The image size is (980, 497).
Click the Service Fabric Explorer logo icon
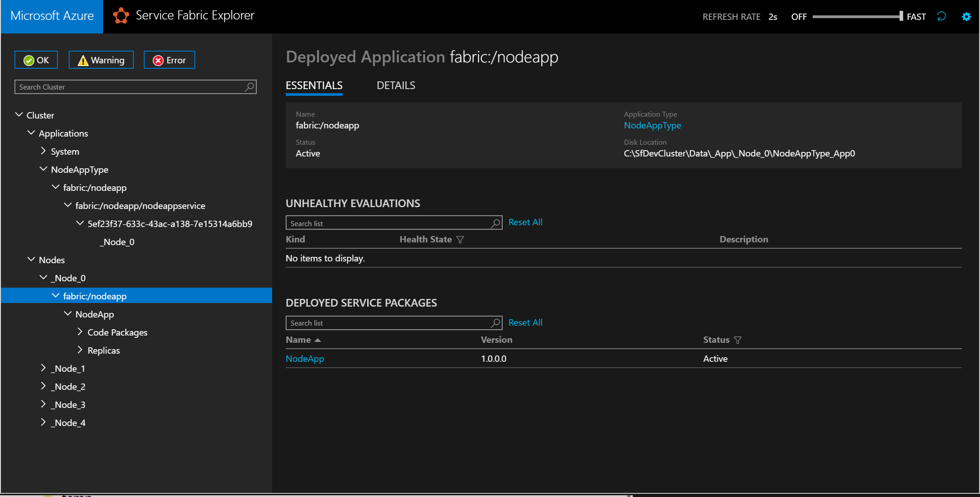(x=120, y=15)
